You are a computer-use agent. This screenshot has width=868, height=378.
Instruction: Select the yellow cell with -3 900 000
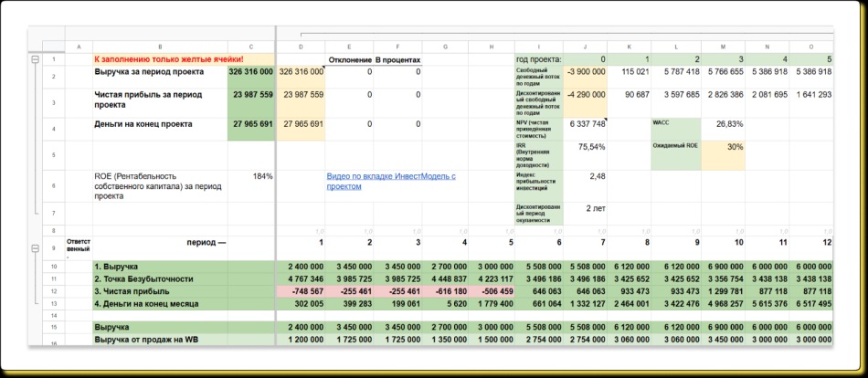click(x=585, y=71)
